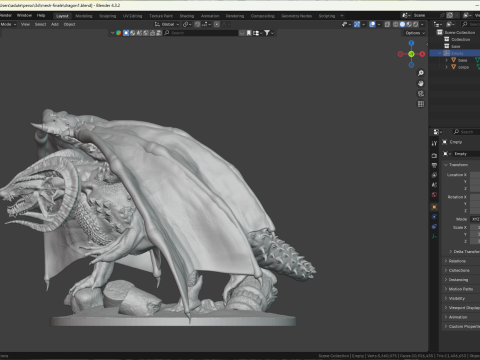This screenshot has width=480, height=360.
Task: Enable Wireframe viewport shading
Action: pyautogui.click(x=396, y=24)
